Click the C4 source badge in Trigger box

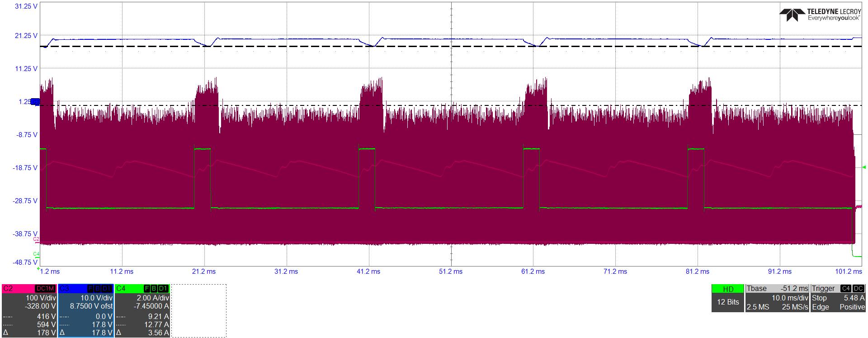point(845,289)
